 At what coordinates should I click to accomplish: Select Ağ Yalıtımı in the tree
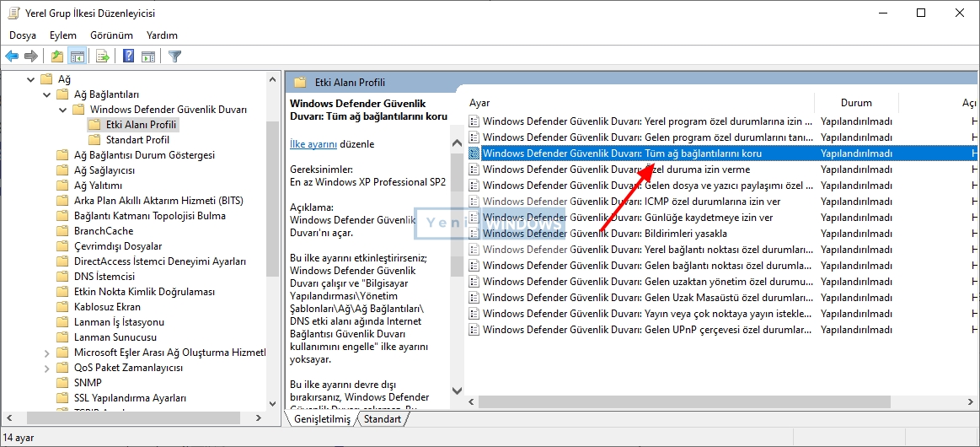click(98, 185)
